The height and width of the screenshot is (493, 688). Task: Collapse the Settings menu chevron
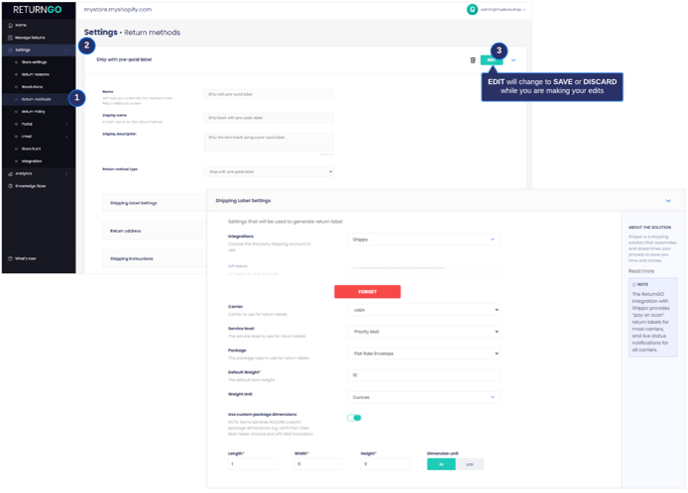67,50
